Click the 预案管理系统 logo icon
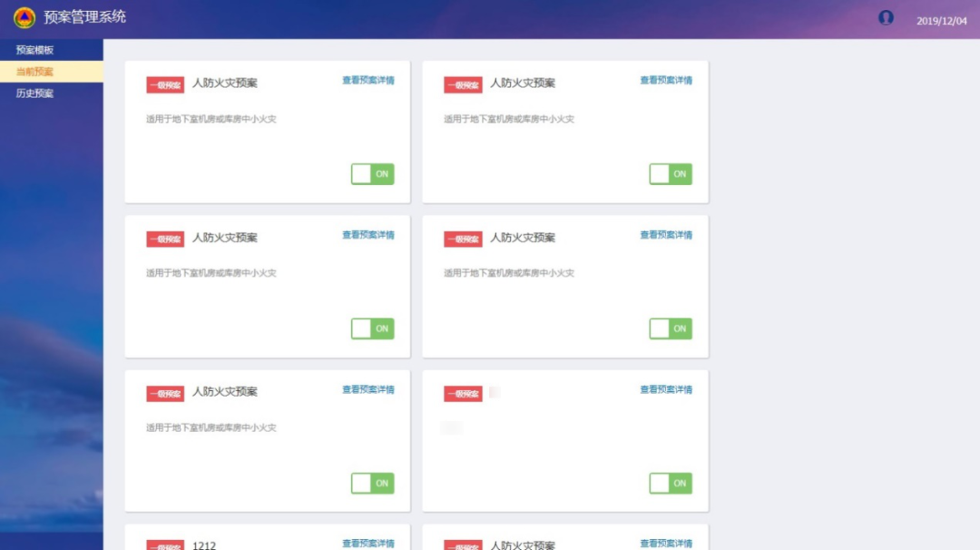 click(24, 18)
